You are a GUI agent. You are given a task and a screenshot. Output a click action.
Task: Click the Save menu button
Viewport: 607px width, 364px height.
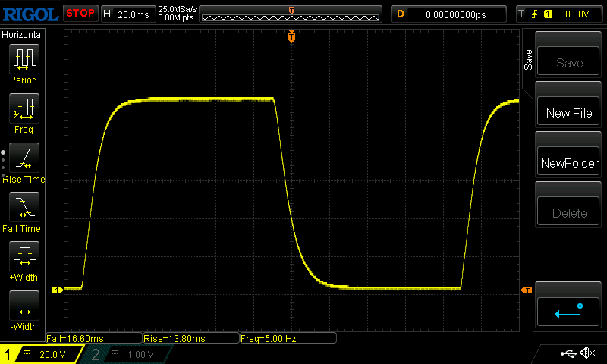pyautogui.click(x=569, y=63)
